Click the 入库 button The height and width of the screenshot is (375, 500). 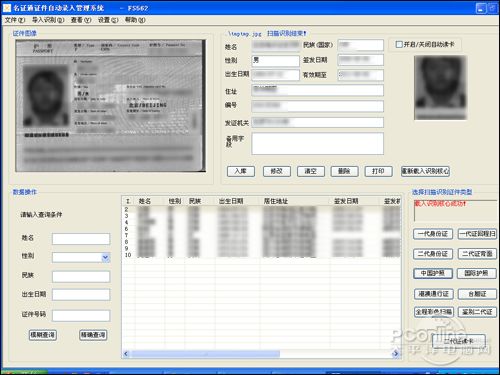coord(241,171)
